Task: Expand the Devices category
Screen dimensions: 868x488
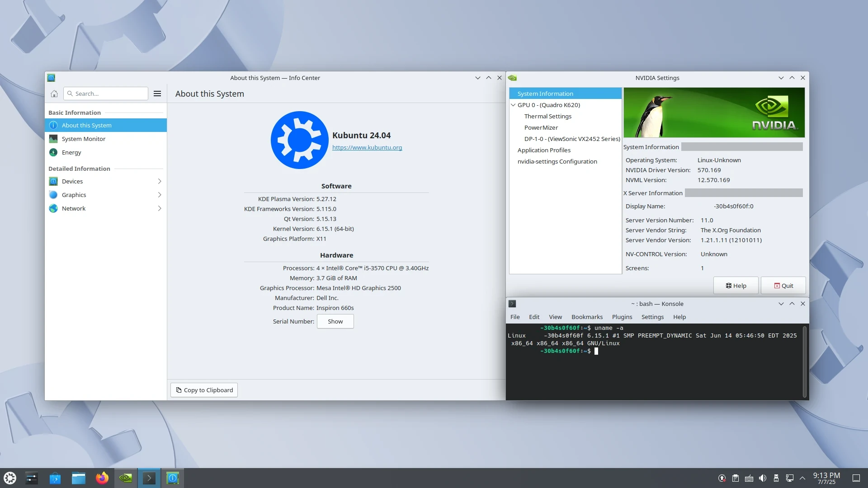Action: click(x=105, y=181)
